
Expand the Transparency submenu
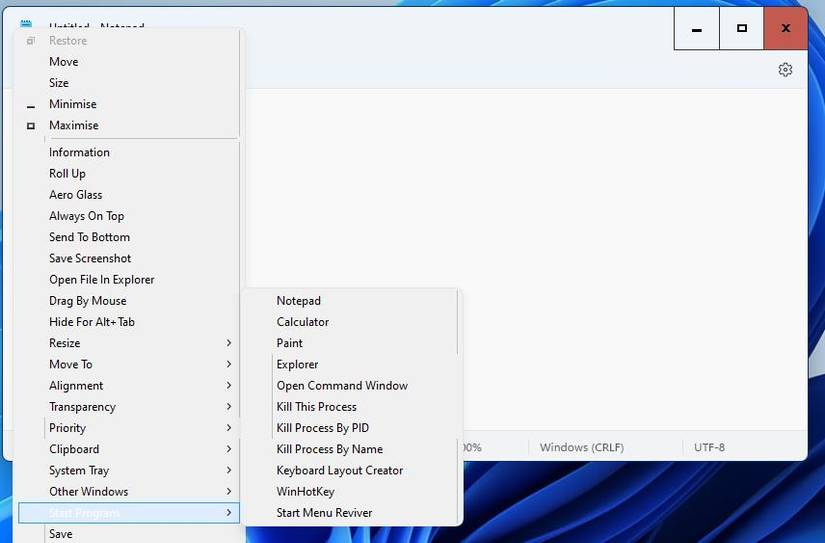coord(128,407)
